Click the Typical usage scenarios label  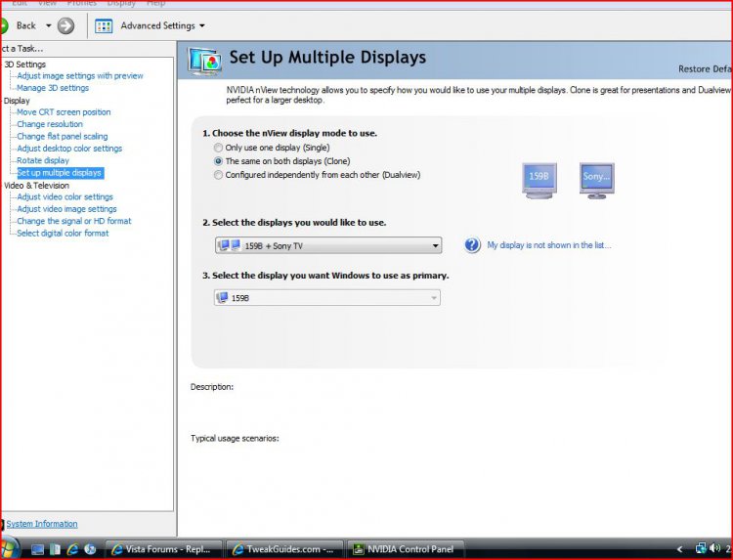pos(235,439)
